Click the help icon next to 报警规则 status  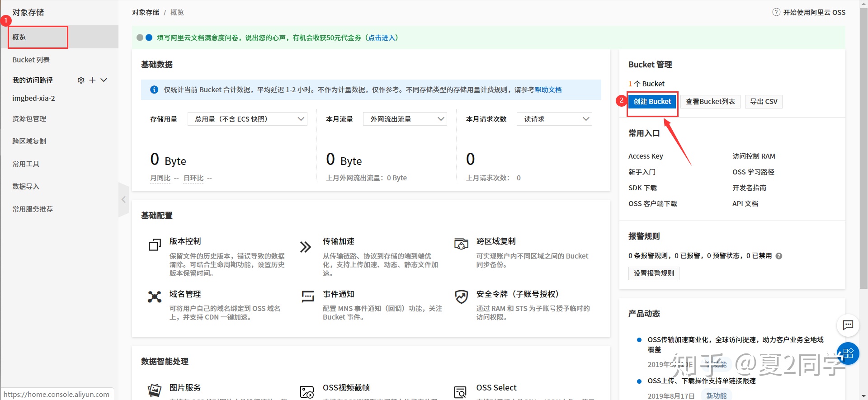point(779,256)
